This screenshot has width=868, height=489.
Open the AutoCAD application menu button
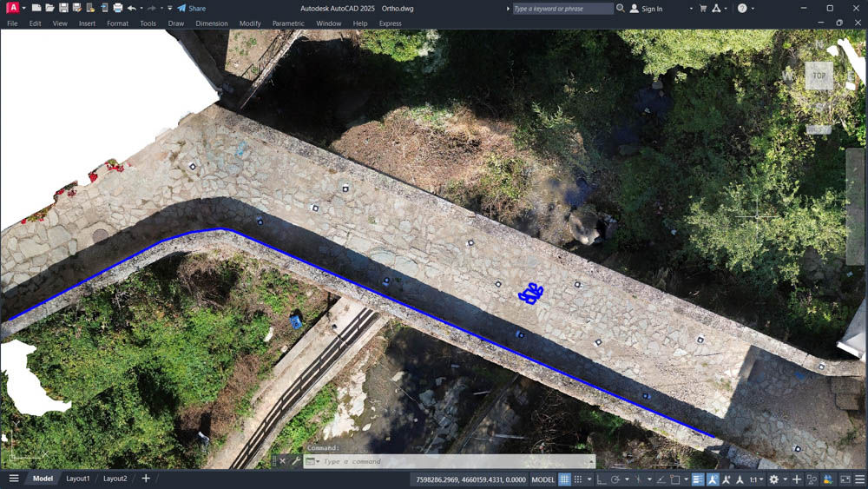(x=12, y=8)
